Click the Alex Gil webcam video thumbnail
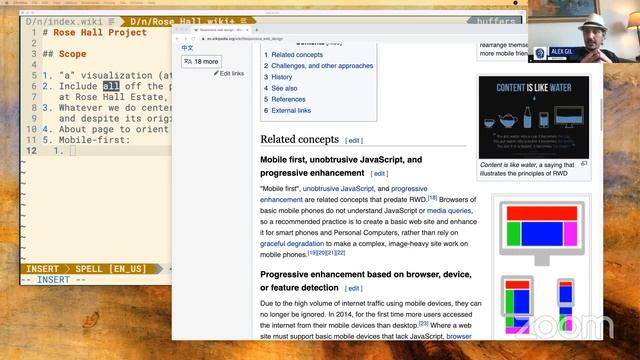Image resolution: width=640 pixels, height=360 pixels. [584, 31]
